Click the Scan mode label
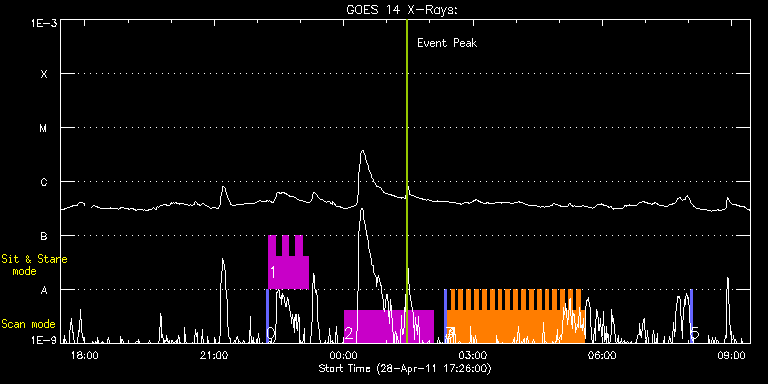This screenshot has width=768, height=384. pos(28,324)
